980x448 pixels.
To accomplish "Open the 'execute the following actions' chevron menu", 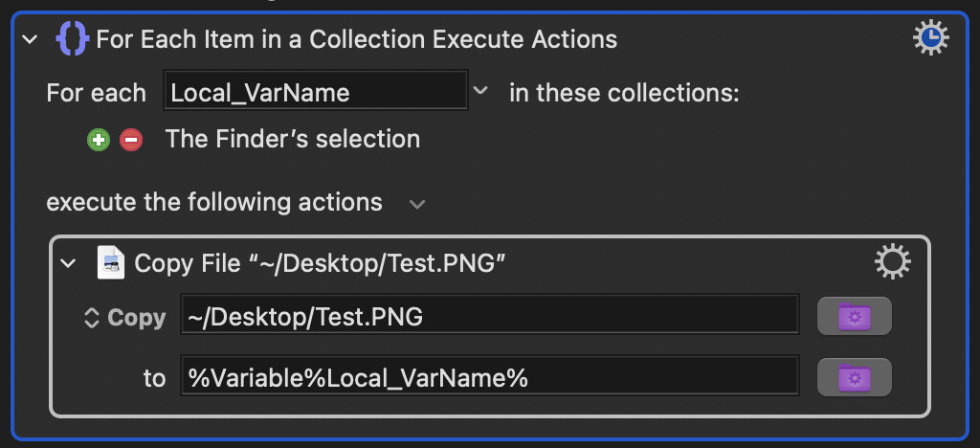I will pos(417,204).
